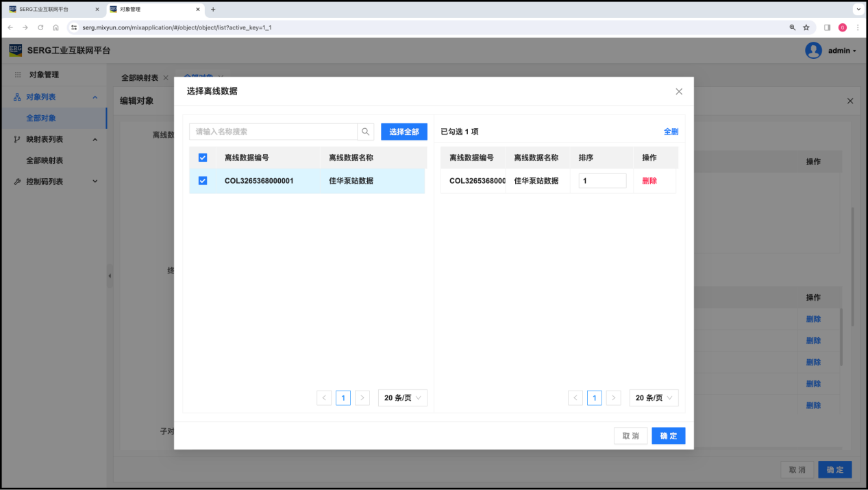Click the admin user avatar icon
868x490 pixels.
click(813, 51)
